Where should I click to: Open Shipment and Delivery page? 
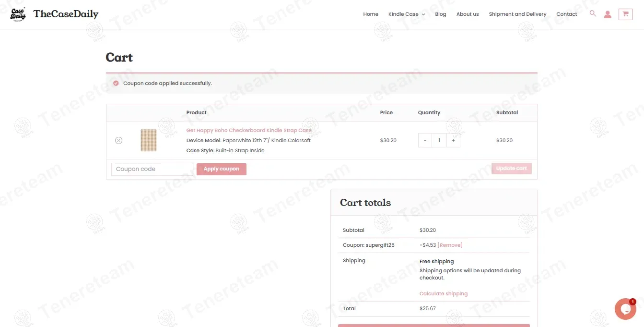(517, 14)
